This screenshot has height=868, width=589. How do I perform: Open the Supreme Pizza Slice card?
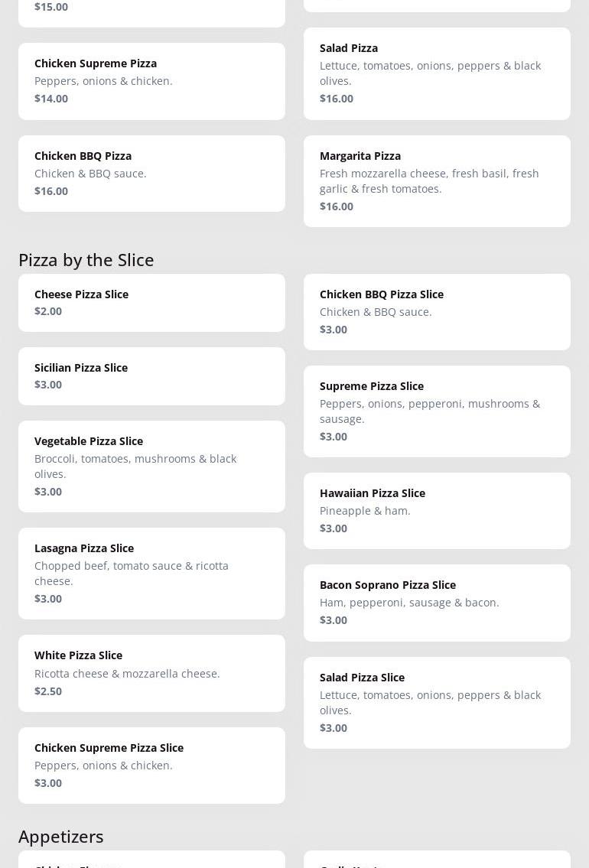pos(437,411)
